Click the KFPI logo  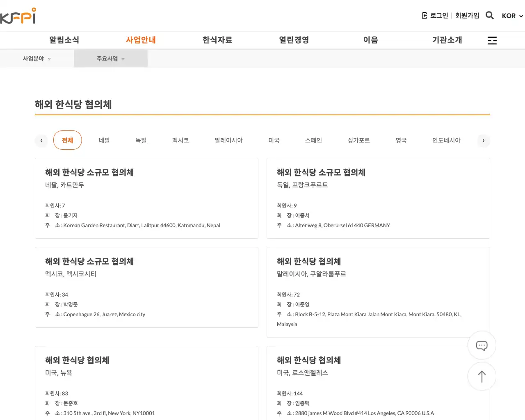click(x=18, y=16)
